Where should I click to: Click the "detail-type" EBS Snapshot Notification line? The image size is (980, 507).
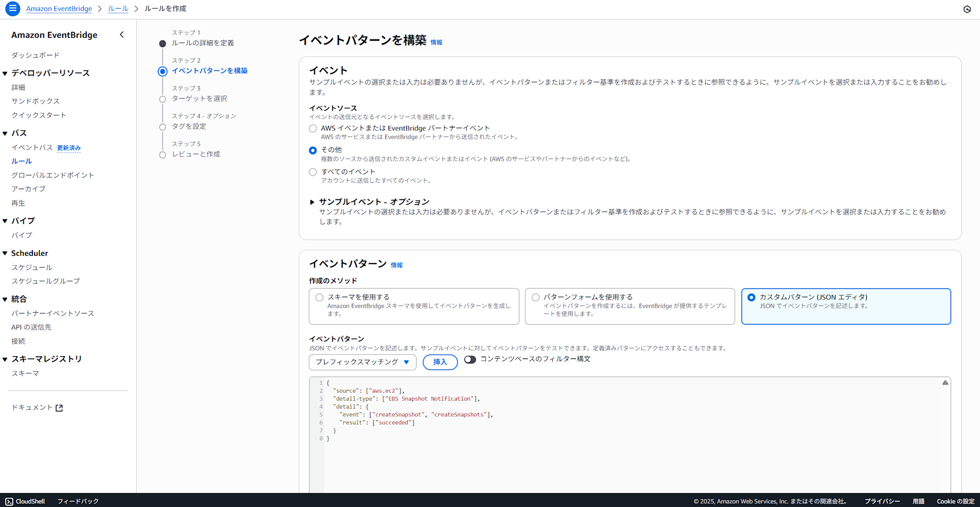[x=406, y=399]
